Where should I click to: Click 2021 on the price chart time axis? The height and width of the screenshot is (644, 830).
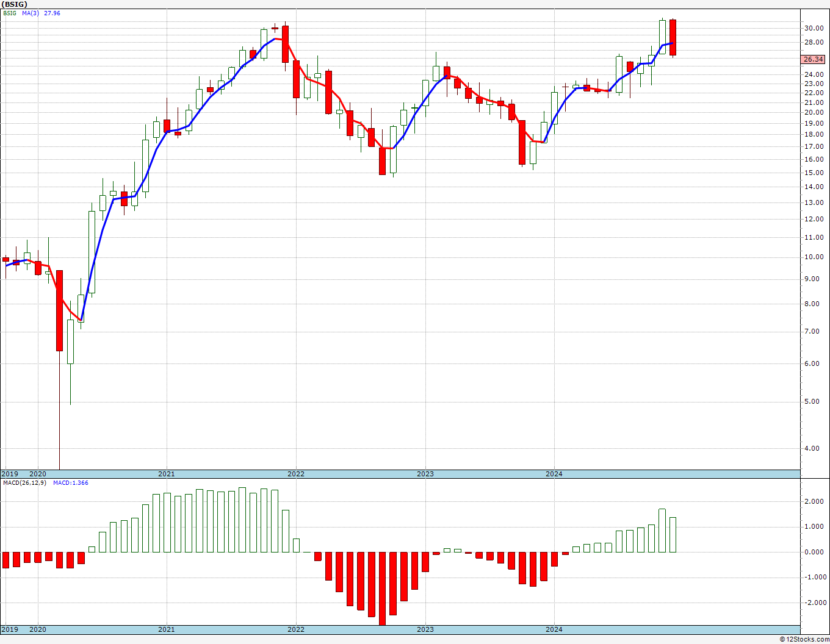(x=167, y=474)
